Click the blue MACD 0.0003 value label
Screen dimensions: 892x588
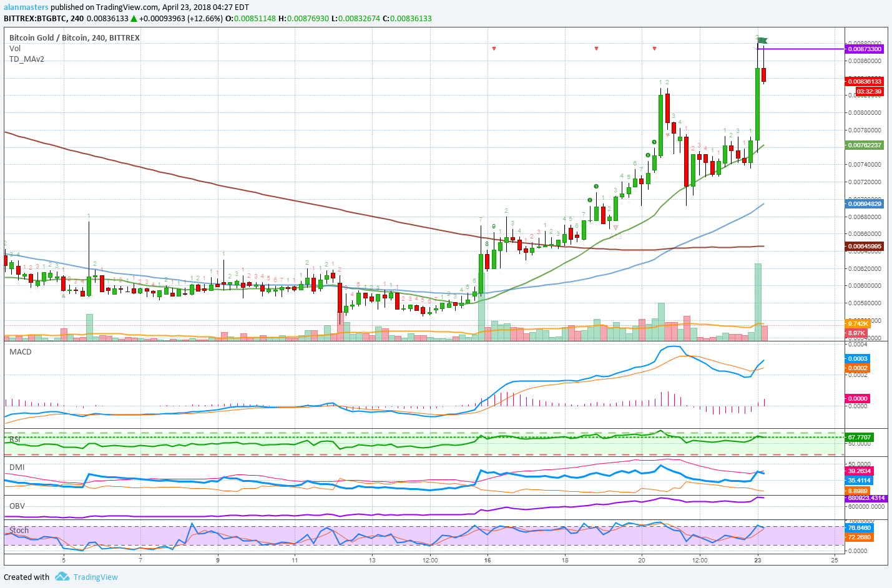[x=858, y=358]
